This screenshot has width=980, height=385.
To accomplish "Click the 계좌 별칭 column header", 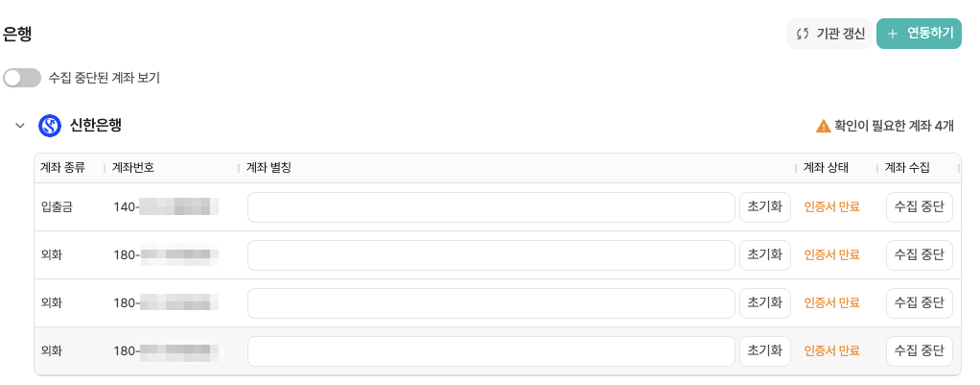I will point(268,167).
